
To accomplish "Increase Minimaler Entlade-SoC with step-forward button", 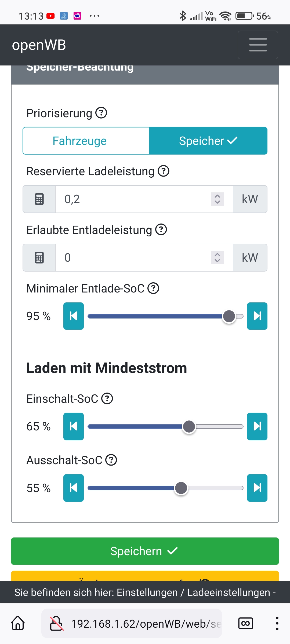I will [257, 316].
